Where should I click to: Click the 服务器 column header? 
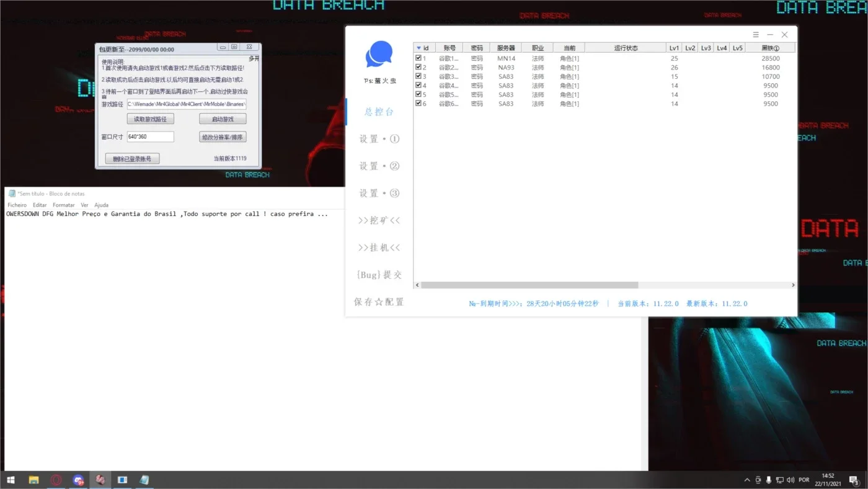tap(506, 48)
